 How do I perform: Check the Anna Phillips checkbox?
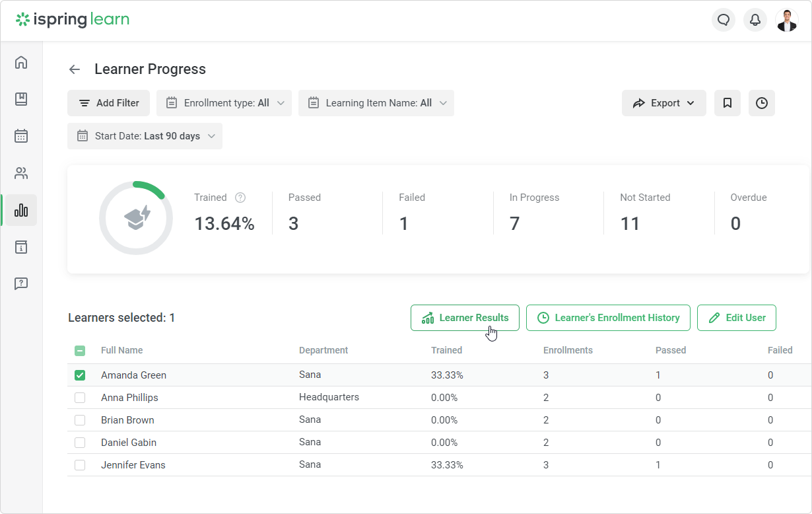tap(80, 398)
